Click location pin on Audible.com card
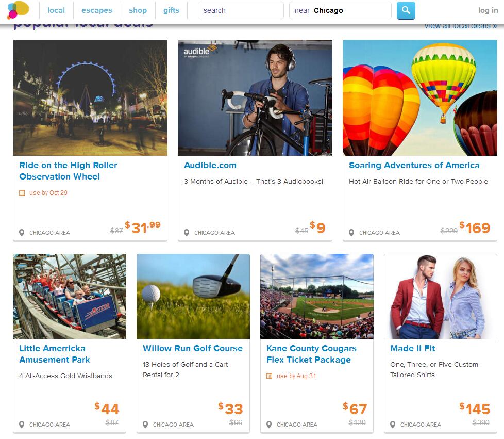504x439 pixels. [x=187, y=232]
